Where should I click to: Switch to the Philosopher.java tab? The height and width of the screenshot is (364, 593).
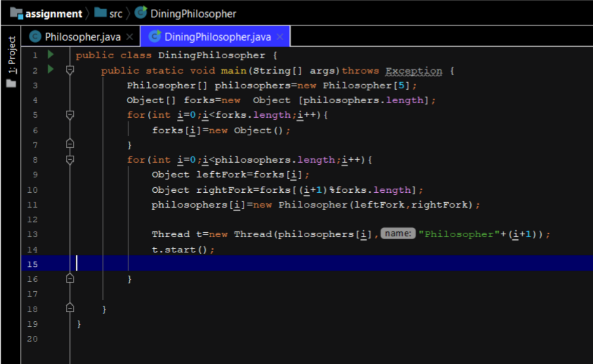point(82,36)
